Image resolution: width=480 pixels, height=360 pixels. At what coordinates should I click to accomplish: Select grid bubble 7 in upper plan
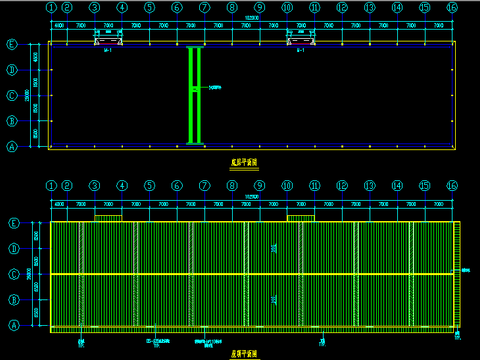pos(205,7)
